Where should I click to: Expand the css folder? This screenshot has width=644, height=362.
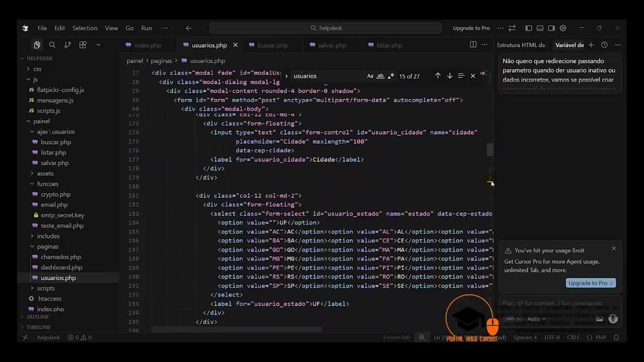[37, 69]
